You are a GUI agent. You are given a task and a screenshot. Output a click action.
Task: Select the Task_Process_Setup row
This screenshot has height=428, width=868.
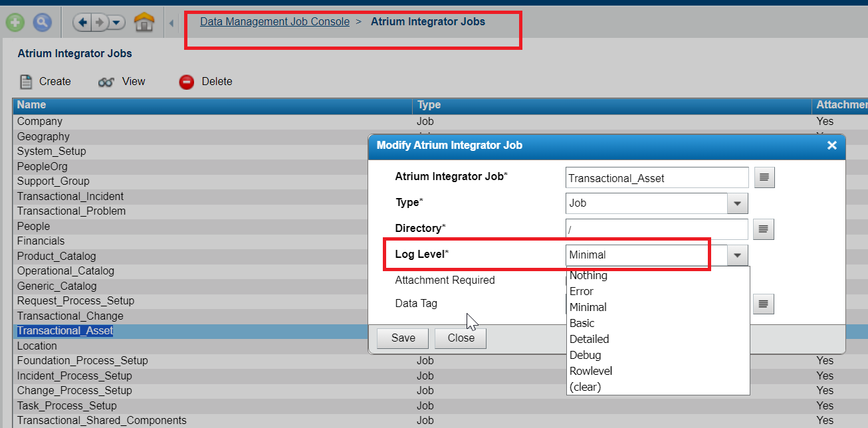[440, 405]
